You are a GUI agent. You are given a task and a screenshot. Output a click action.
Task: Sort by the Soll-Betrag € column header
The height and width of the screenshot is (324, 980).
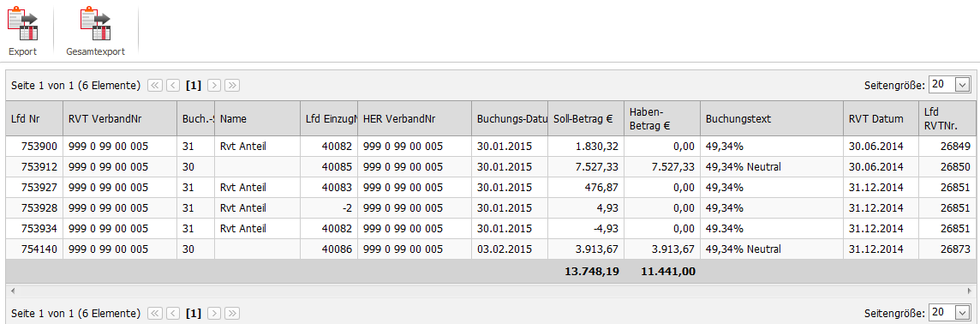(586, 118)
